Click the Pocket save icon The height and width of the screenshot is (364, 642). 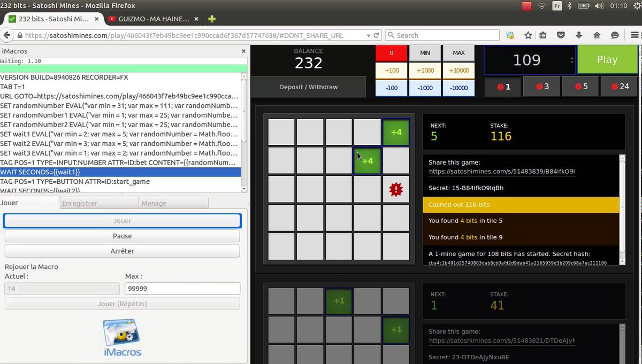(561, 35)
